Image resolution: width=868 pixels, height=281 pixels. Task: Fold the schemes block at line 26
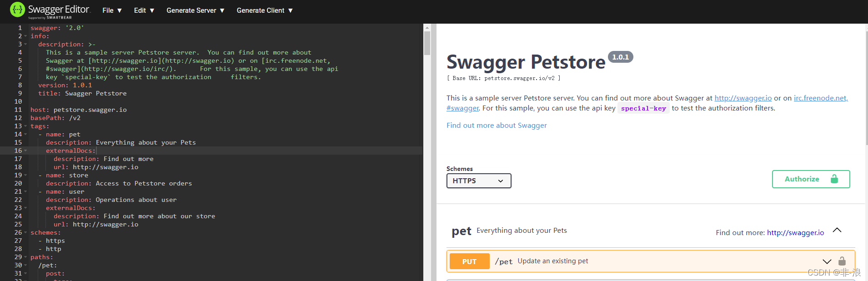(x=25, y=232)
